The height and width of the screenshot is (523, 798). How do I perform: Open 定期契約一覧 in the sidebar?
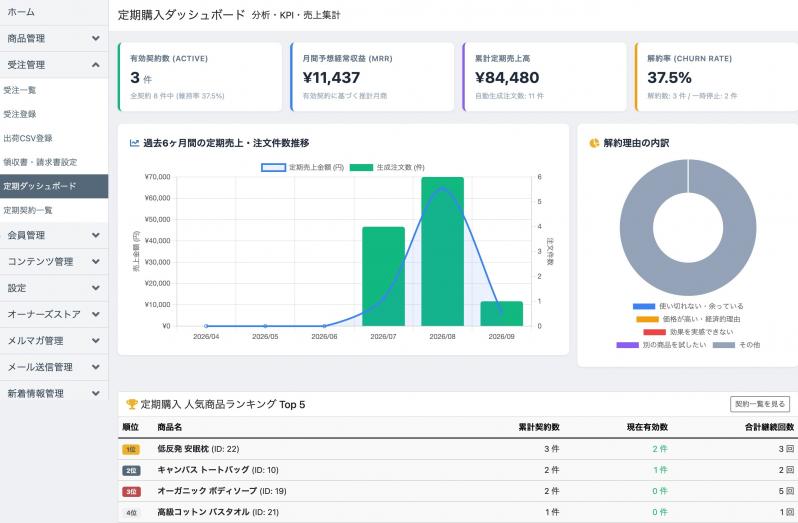pyautogui.click(x=54, y=210)
